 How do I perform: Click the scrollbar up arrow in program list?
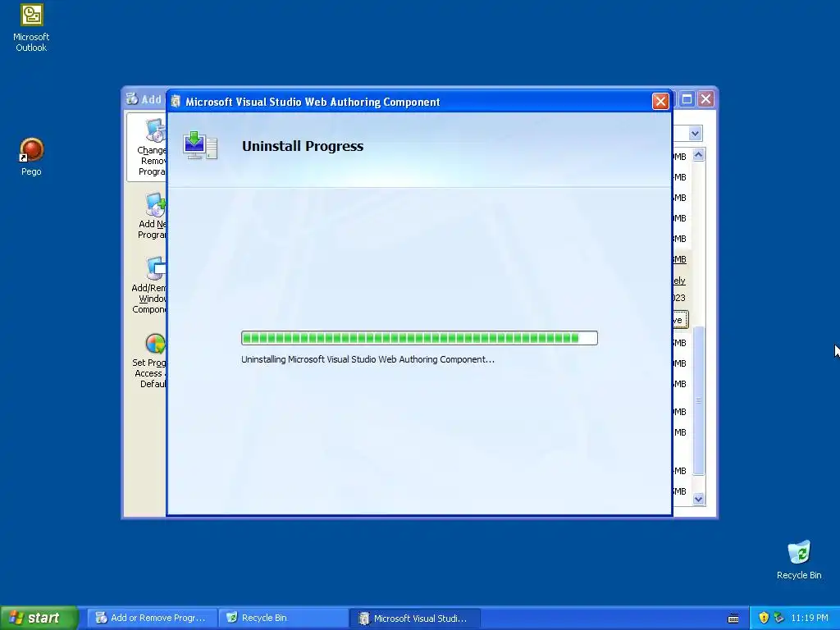[698, 155]
